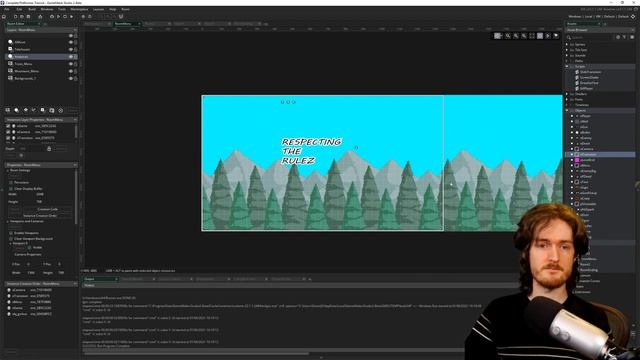Image resolution: width=640 pixels, height=360 pixels.
Task: Click the horizontal scrollbar under Output
Action: point(196,353)
